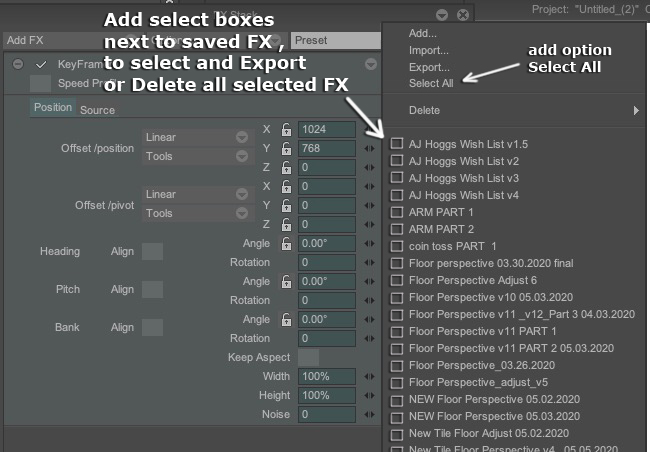Toggle the Offset pivot X lock icon
The width and height of the screenshot is (650, 452).
point(286,187)
